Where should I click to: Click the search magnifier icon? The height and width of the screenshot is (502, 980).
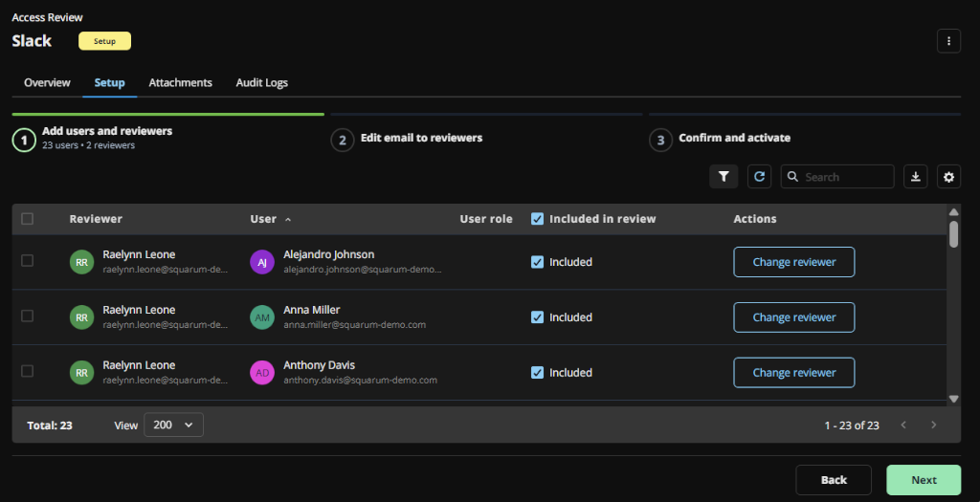[x=792, y=177]
